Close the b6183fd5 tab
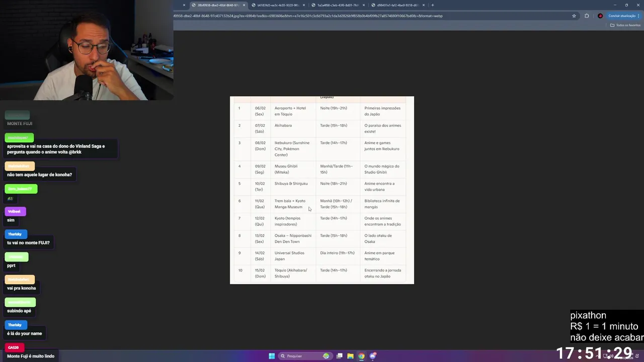Screen dimensions: 644x362 [303, 5]
